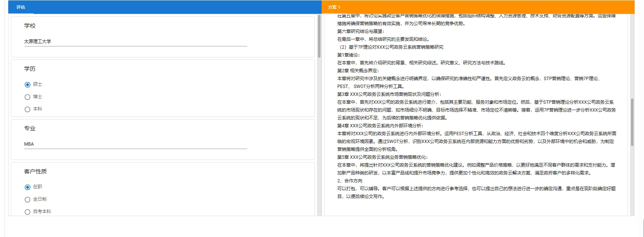Click the sentence 在最后一章中，将总结研究的主要发现和结论
This screenshot has width=644, height=237.
(x=383, y=39)
